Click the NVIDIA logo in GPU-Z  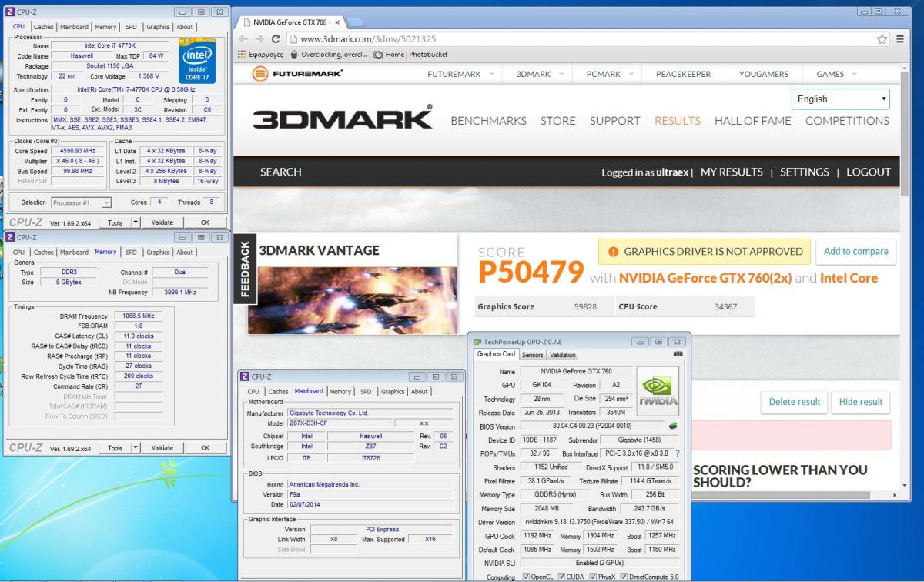pos(658,391)
